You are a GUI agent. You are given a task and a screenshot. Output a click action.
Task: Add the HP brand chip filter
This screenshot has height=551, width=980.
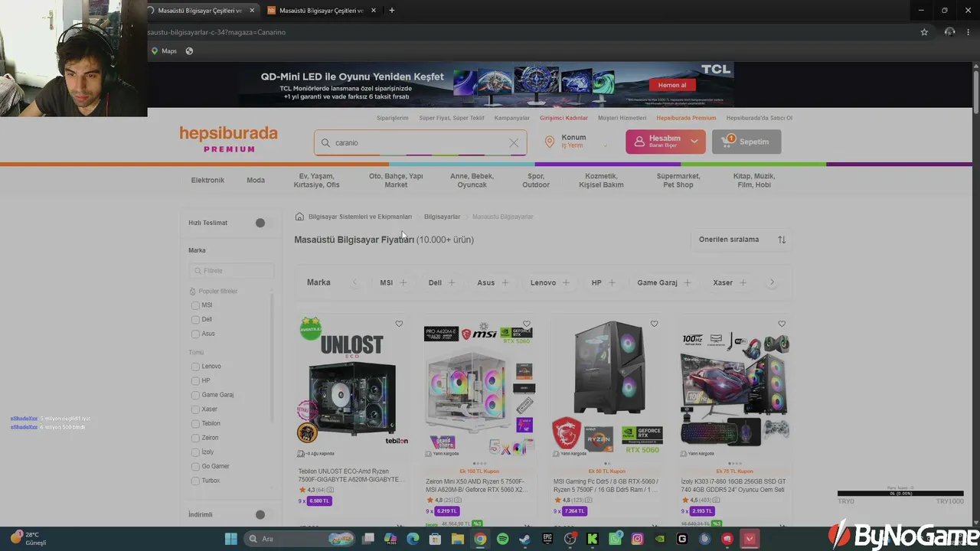[x=603, y=282]
